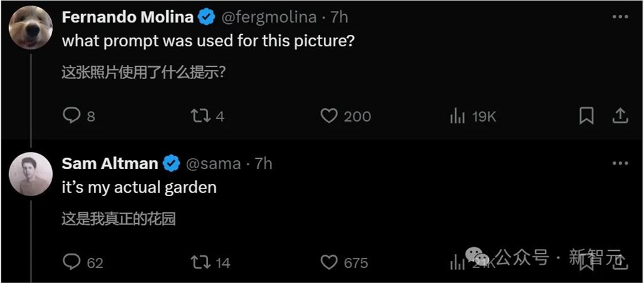644x283 pixels.
Task: Open Sam Altman's tweet via 7h timestamp
Action: coord(263,163)
